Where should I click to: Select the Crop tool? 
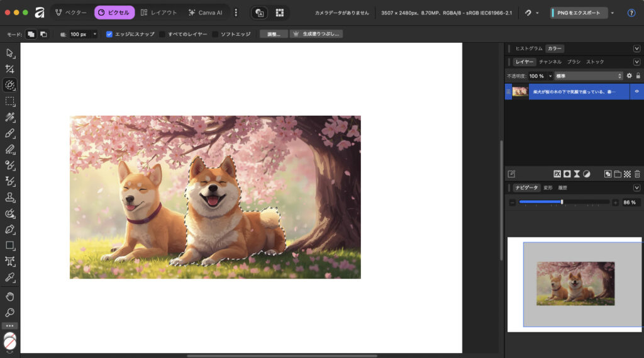[x=9, y=69]
